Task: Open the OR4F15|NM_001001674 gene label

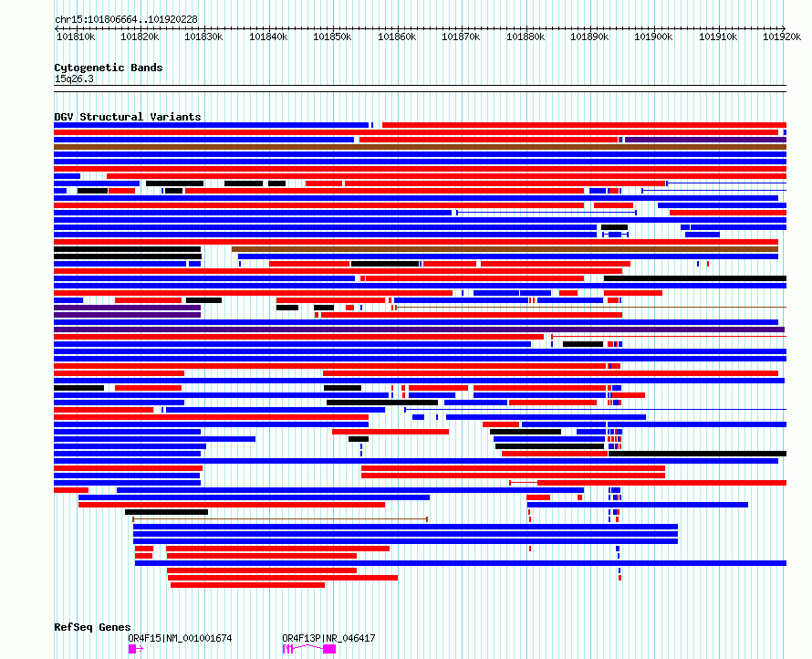Action: pyautogui.click(x=180, y=638)
